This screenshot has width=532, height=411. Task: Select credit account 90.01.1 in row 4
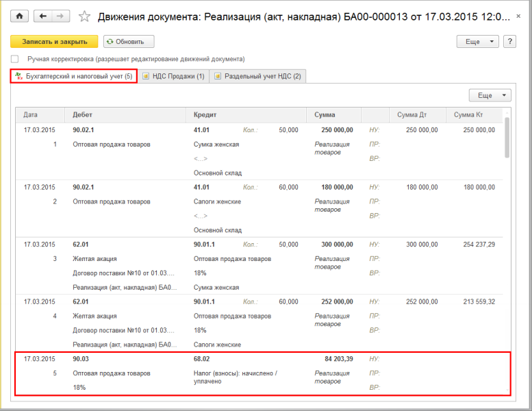point(204,301)
